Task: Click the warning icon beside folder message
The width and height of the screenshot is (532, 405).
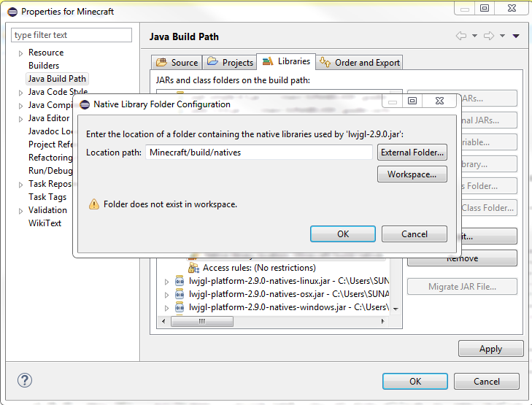Action: (x=94, y=204)
